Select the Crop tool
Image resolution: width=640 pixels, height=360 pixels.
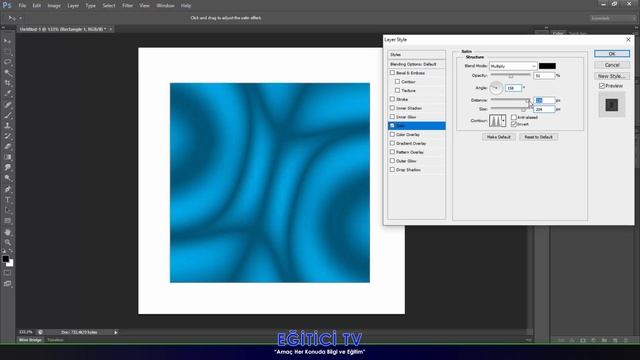7,83
